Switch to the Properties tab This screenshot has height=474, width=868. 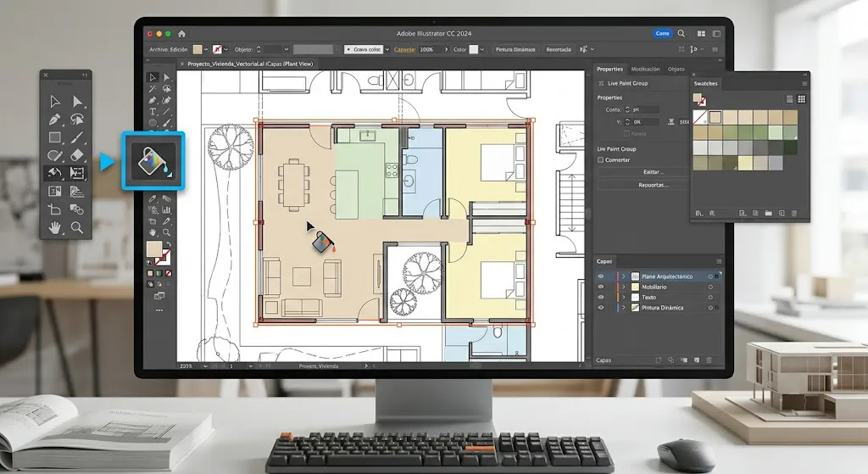tap(609, 70)
